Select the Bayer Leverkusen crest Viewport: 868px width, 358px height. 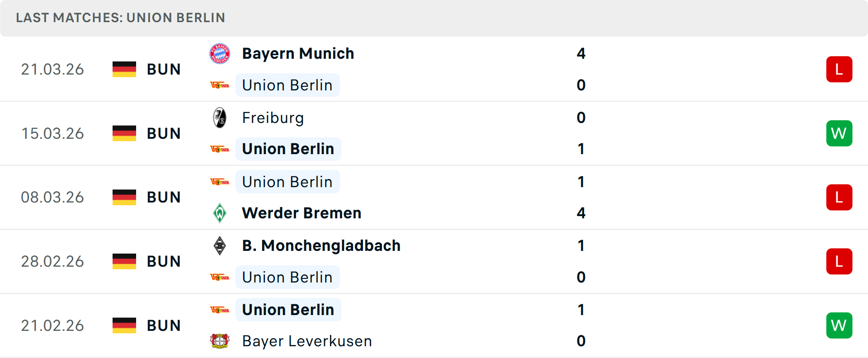tap(220, 341)
